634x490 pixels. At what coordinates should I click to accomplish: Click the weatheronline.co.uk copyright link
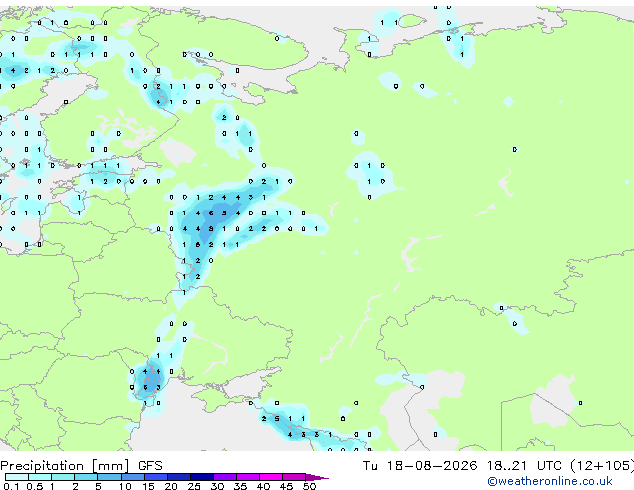[x=550, y=481]
